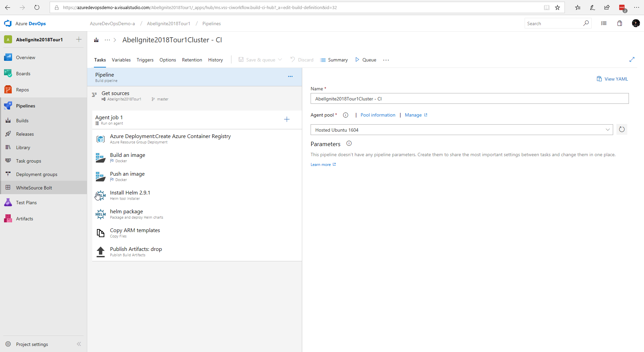The height and width of the screenshot is (352, 644).
Task: Click the pipeline Name input field
Action: [470, 98]
